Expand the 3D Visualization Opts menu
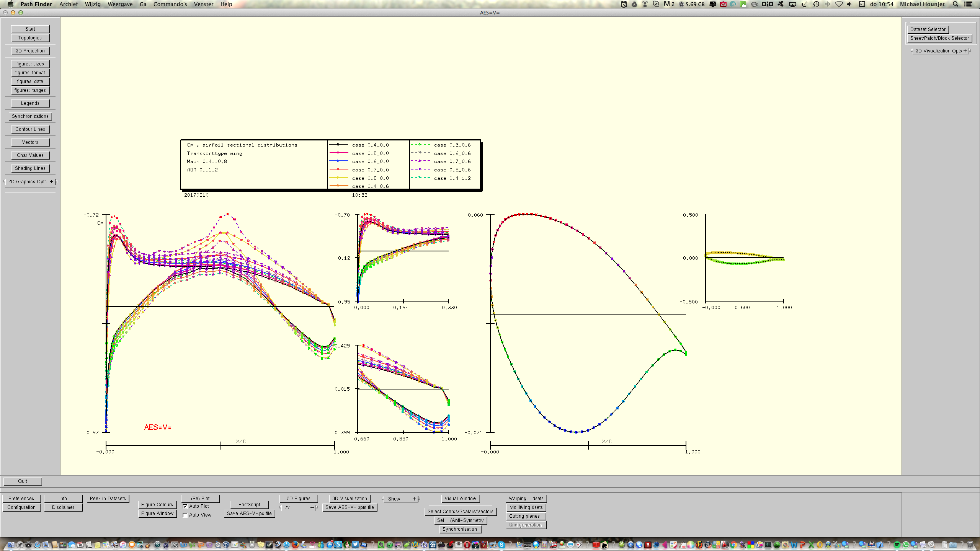 pos(941,51)
